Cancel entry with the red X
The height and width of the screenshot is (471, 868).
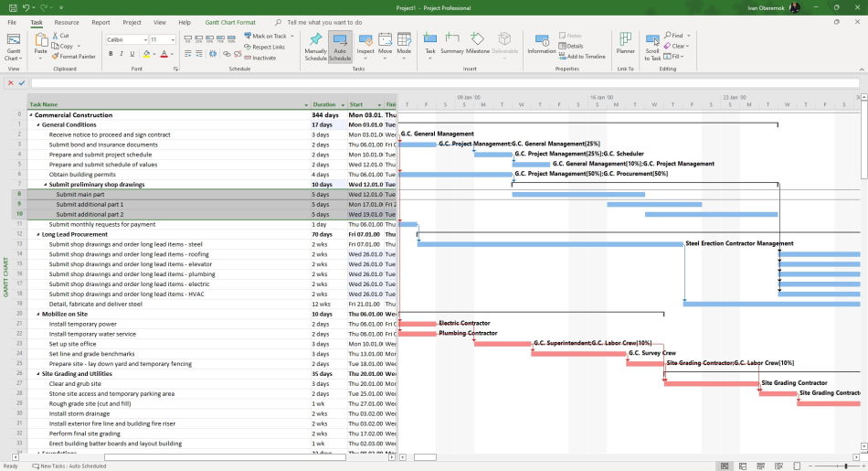(x=11, y=82)
